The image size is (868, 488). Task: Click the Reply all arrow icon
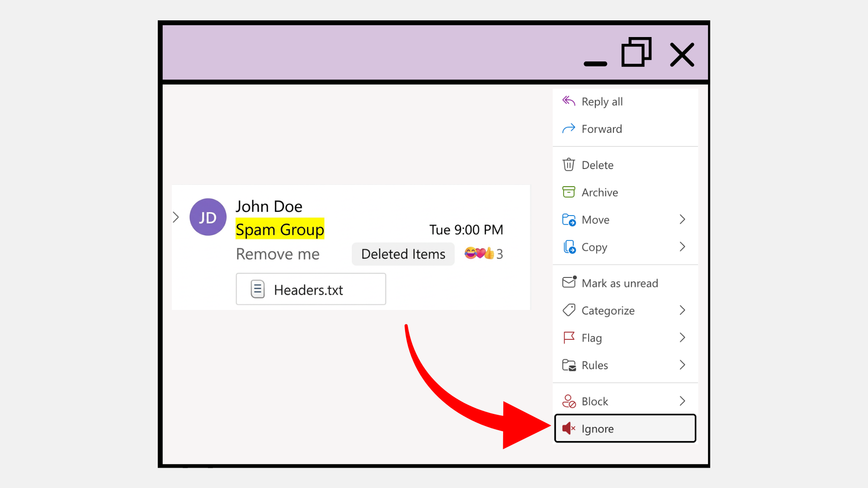coord(568,101)
